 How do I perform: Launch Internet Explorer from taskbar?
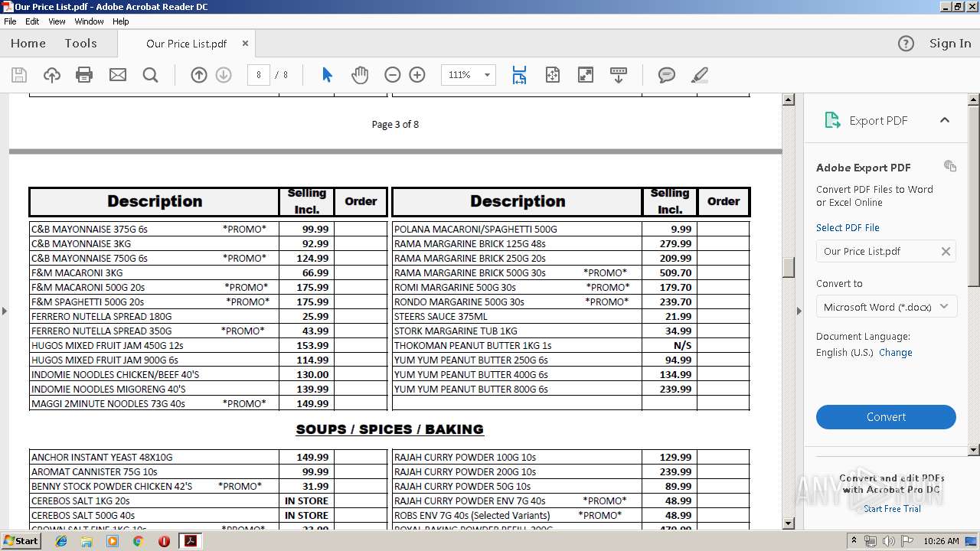[61, 541]
